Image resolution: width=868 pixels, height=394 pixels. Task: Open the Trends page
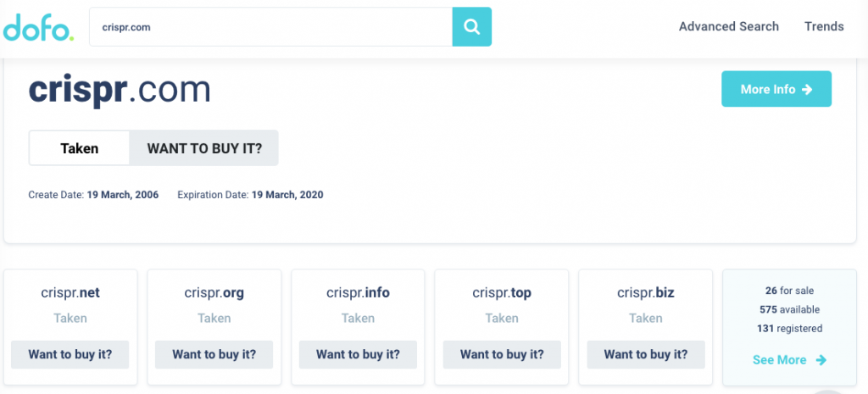824,26
